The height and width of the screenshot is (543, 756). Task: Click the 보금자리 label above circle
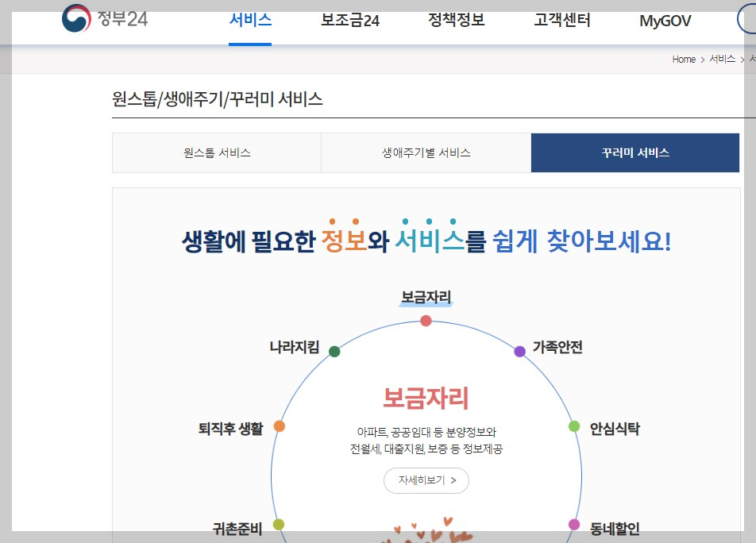[426, 297]
